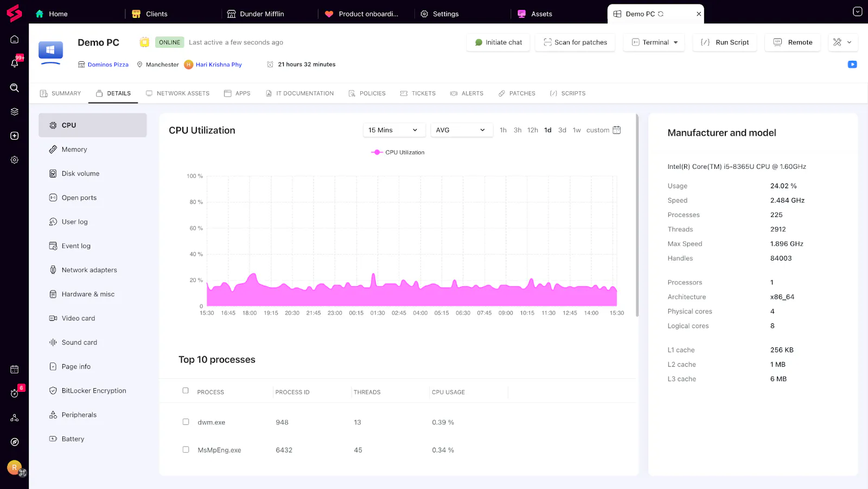
Task: Open the search icon in left sidebar
Action: click(15, 88)
